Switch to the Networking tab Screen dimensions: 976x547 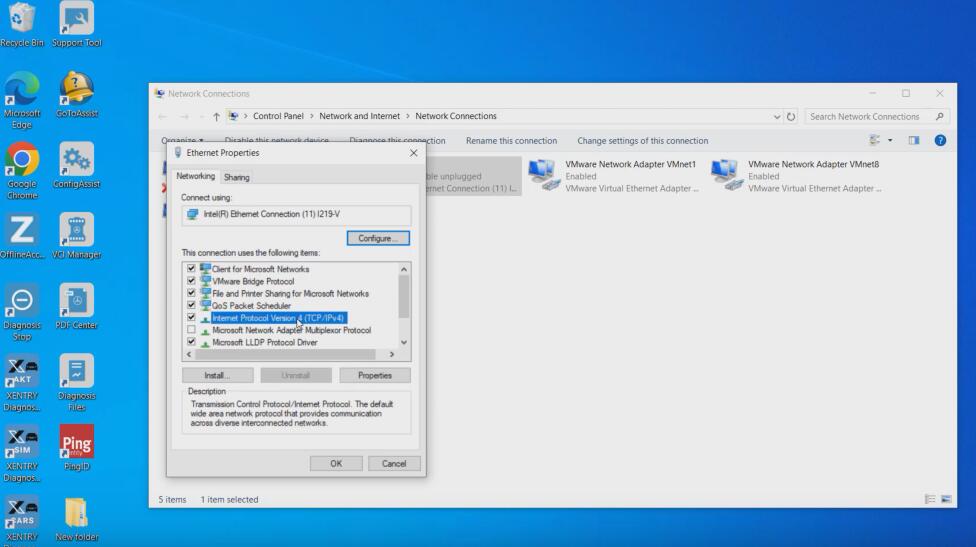coord(195,176)
